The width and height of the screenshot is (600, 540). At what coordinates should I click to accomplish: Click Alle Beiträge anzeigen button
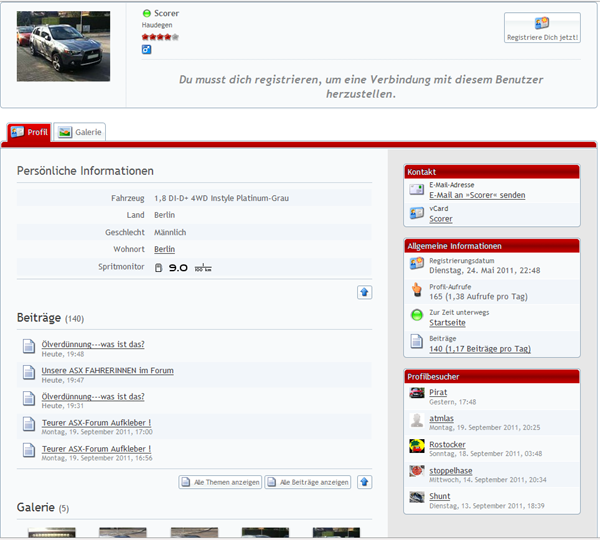308,482
